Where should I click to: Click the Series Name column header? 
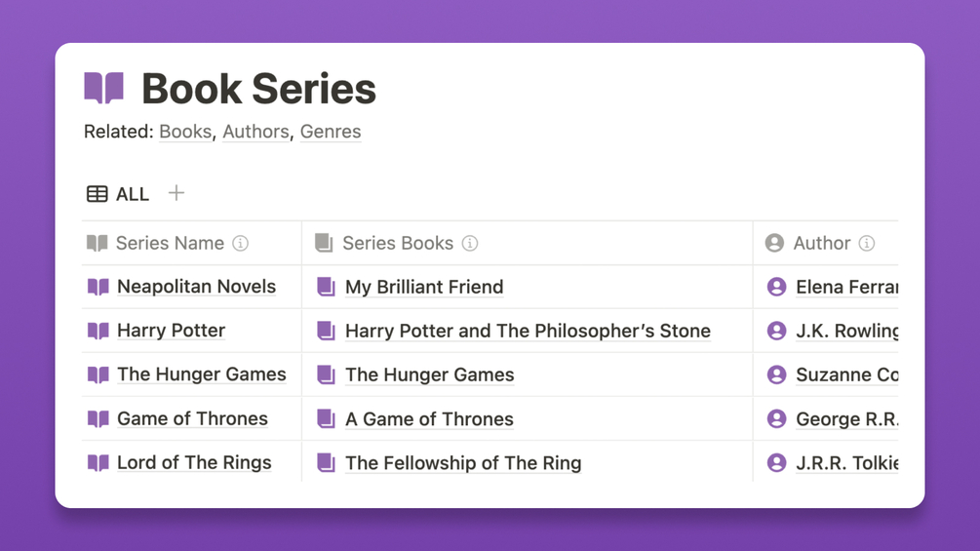click(170, 243)
